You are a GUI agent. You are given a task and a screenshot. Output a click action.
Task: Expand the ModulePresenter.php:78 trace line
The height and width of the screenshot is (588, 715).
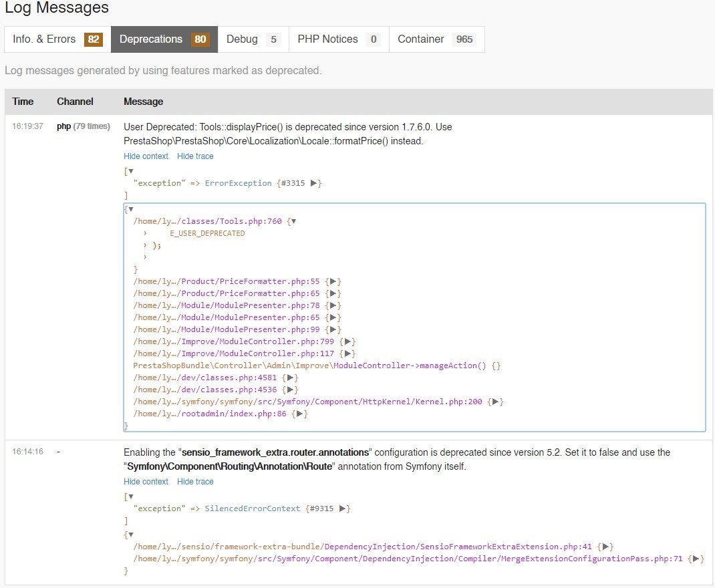tap(333, 306)
